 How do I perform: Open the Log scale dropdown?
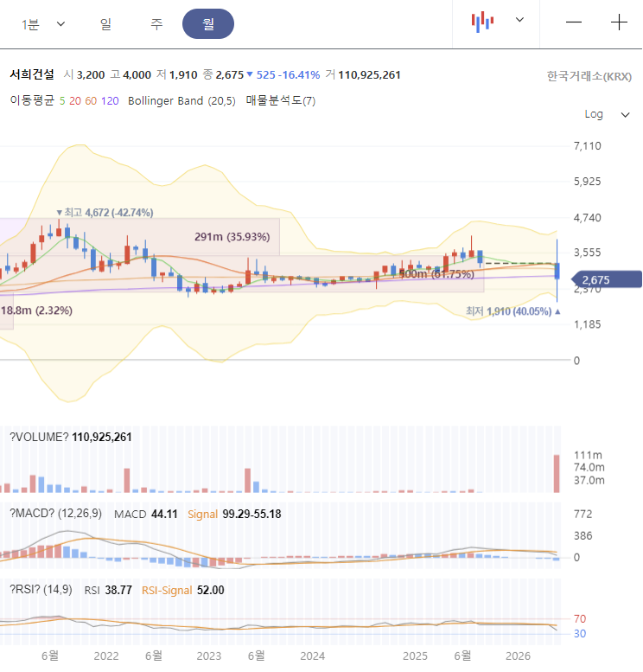[x=607, y=114]
